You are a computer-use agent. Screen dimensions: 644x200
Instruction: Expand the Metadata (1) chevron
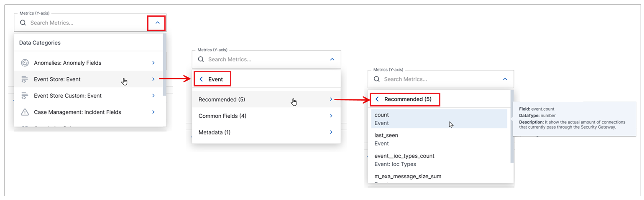click(x=331, y=132)
